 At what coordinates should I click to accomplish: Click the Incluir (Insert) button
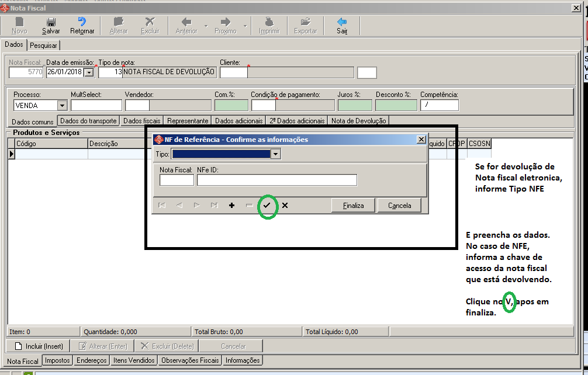coord(39,346)
